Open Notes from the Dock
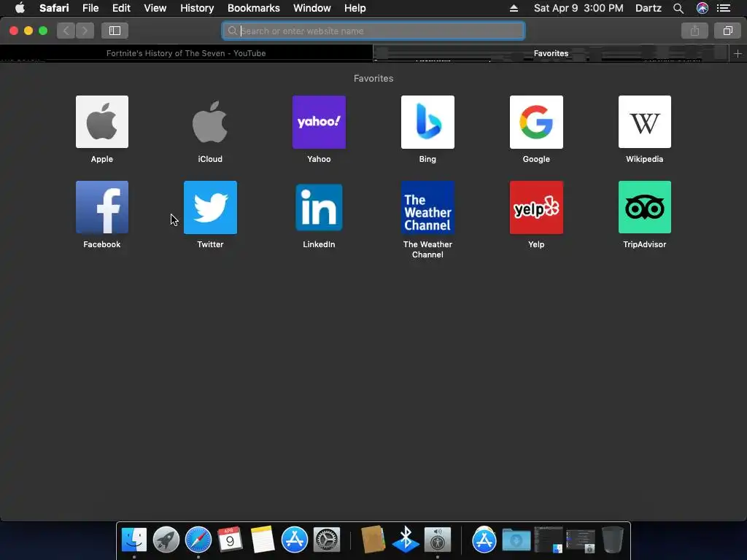The width and height of the screenshot is (747, 560). point(263,540)
